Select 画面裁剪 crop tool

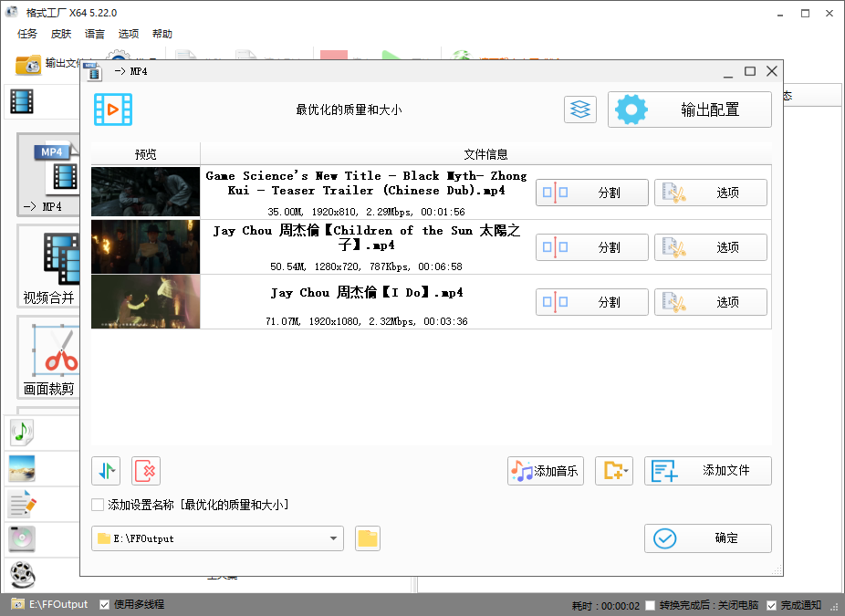click(x=48, y=358)
